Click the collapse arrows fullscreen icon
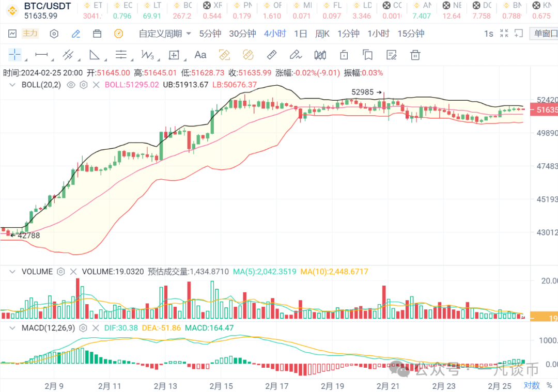Viewport: 558px width, 392px height. (x=504, y=34)
